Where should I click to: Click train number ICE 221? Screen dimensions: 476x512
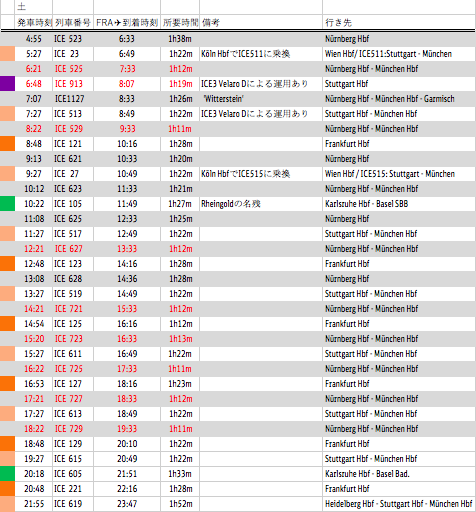68,489
